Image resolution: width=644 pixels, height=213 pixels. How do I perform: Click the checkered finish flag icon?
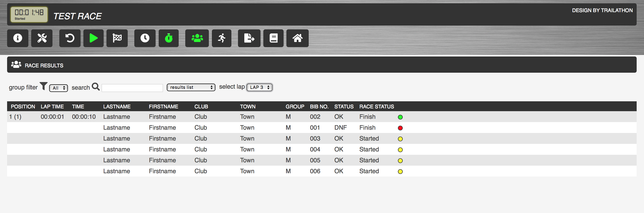pyautogui.click(x=117, y=38)
